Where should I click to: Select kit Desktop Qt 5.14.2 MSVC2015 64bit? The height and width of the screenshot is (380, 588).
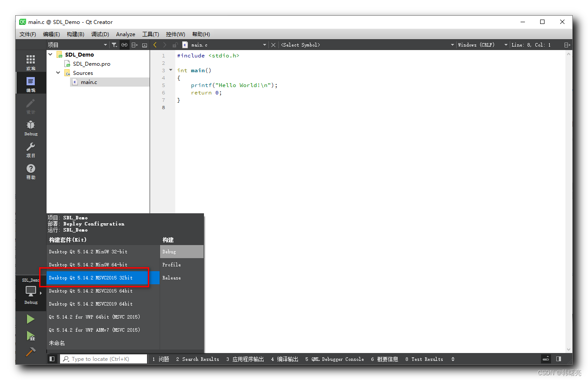click(x=103, y=291)
